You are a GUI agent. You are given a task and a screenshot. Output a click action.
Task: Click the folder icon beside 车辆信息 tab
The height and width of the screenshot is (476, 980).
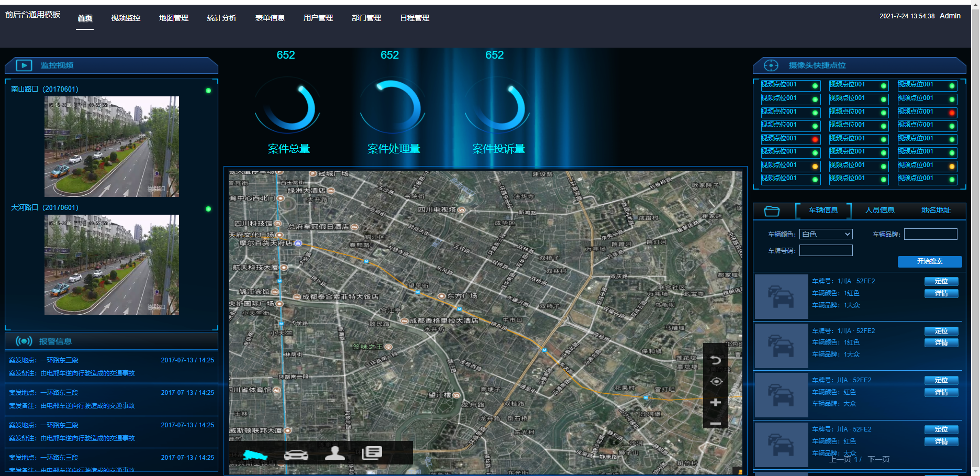pyautogui.click(x=772, y=211)
